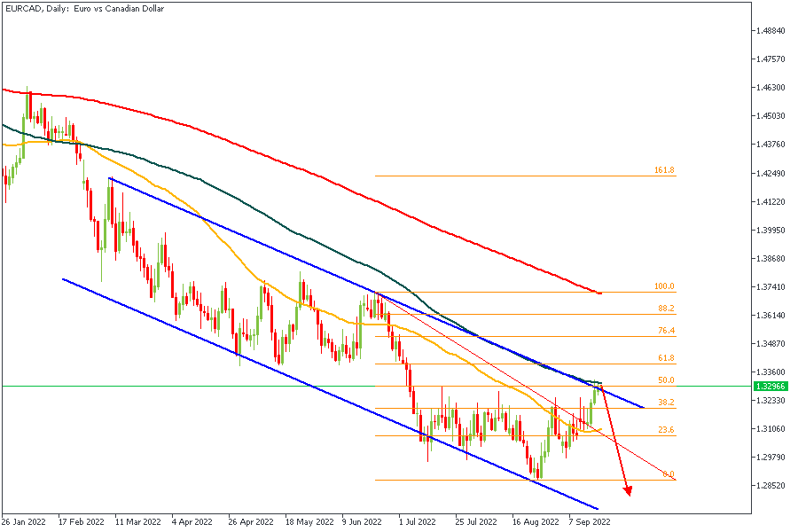Select the 26 Jan 2022 date label
Screen dimensions: 798x532
point(23,523)
